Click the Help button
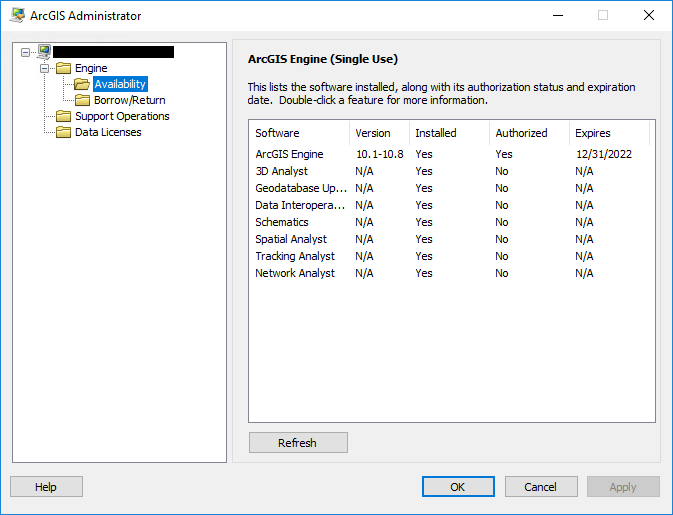The height and width of the screenshot is (515, 673). pyautogui.click(x=46, y=487)
